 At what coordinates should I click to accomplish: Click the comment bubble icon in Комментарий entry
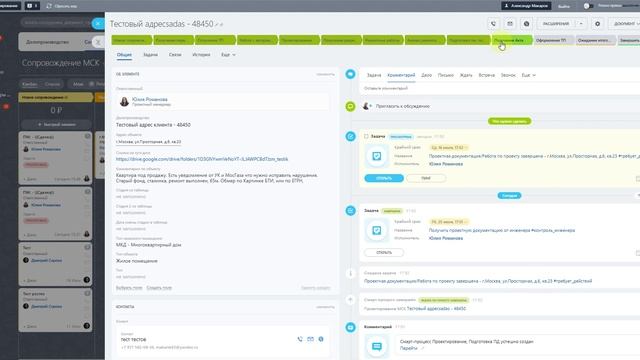coord(376,346)
